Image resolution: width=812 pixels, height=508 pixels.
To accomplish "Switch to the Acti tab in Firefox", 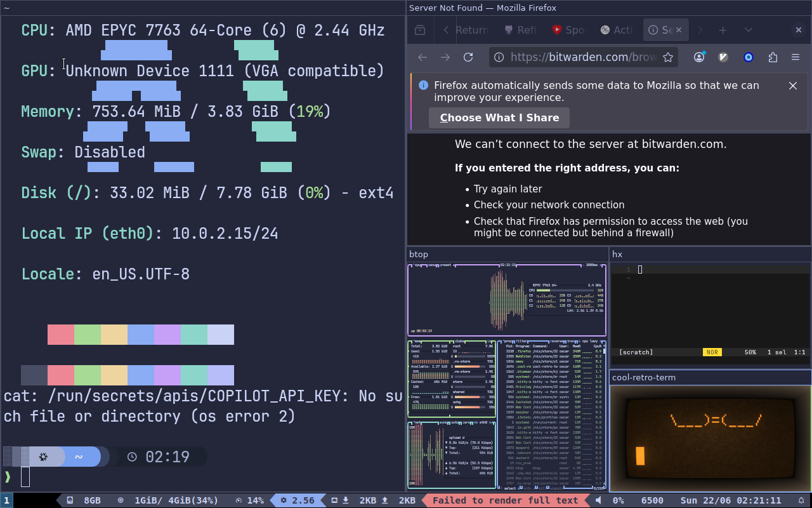I will (x=617, y=30).
